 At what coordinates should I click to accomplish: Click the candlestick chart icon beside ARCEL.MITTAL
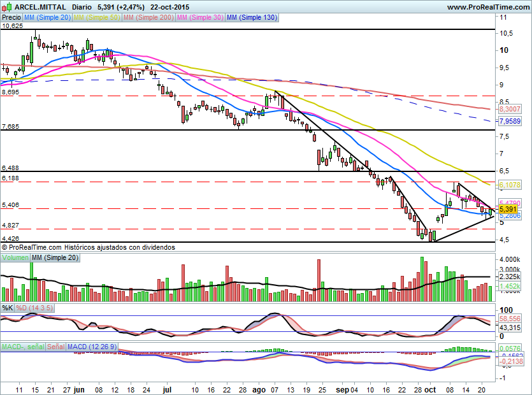[7, 6]
